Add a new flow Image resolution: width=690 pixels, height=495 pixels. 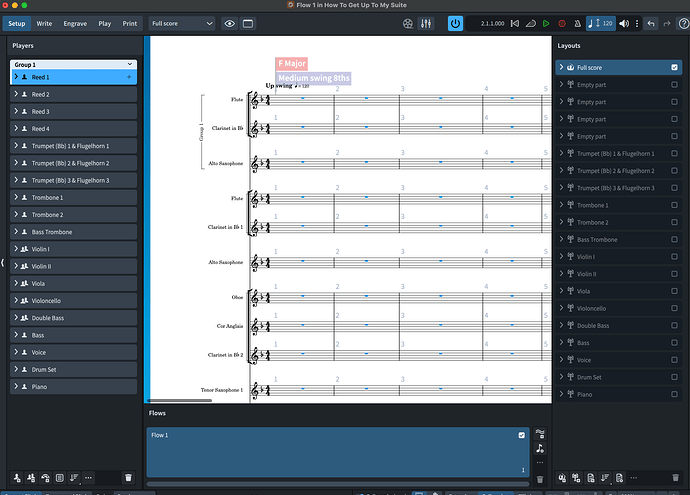pyautogui.click(x=540, y=434)
